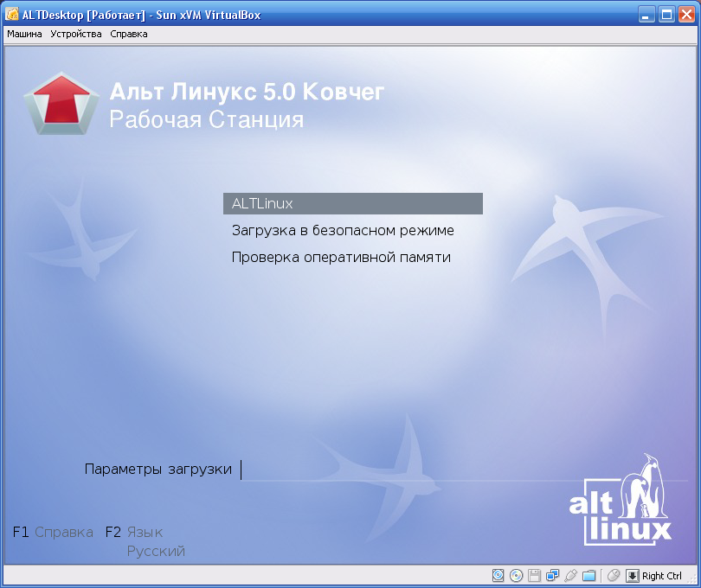
Task: Click the Русский language value
Action: tap(156, 551)
